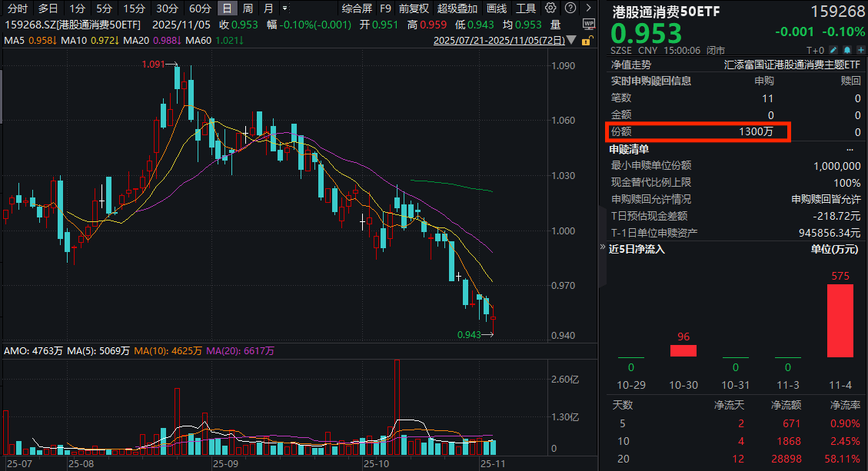This screenshot has height=471, width=868.
Task: Click the 净值走势 link
Action: point(631,65)
